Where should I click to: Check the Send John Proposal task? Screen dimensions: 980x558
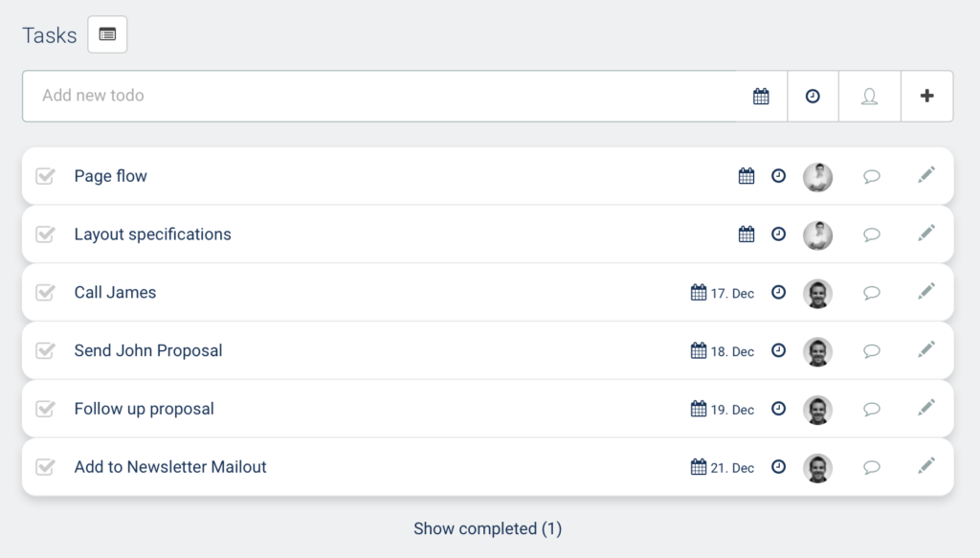pos(45,351)
